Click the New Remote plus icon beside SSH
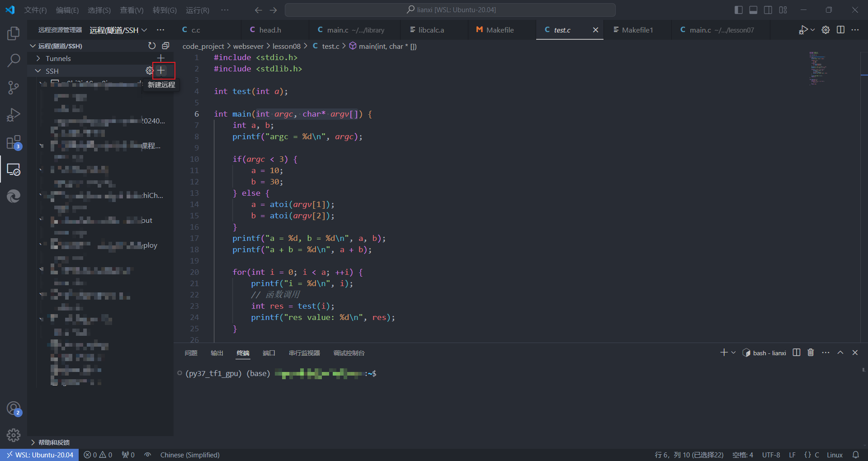Viewport: 868px width, 461px height. point(161,71)
